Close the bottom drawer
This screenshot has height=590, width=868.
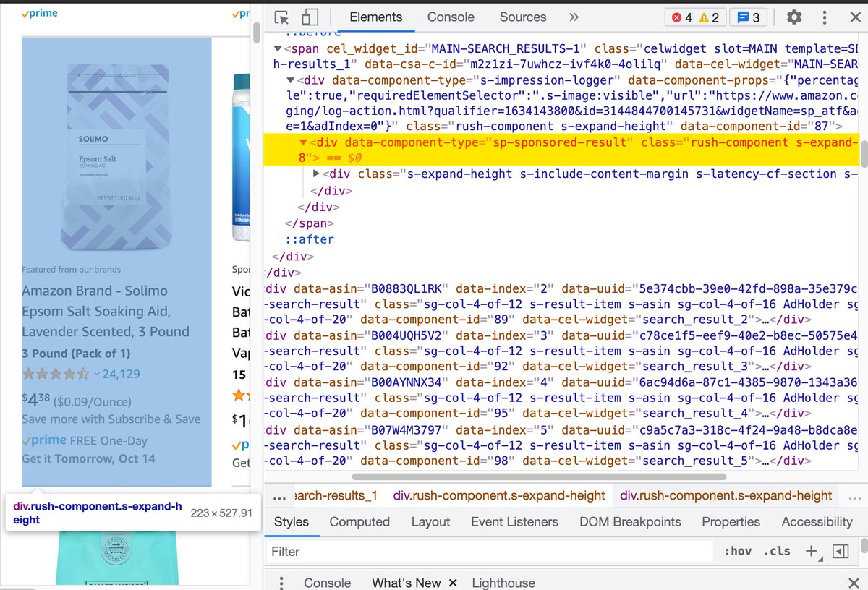click(x=854, y=583)
